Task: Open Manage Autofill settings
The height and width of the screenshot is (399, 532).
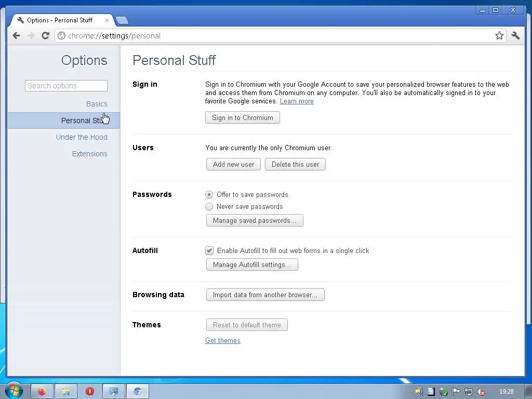Action: [x=252, y=264]
